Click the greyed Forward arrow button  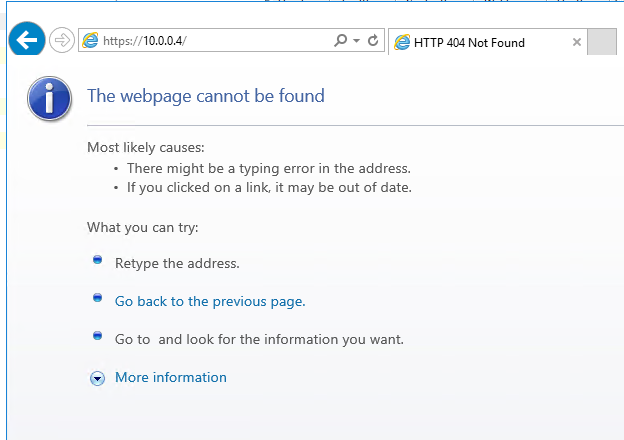pyautogui.click(x=62, y=41)
